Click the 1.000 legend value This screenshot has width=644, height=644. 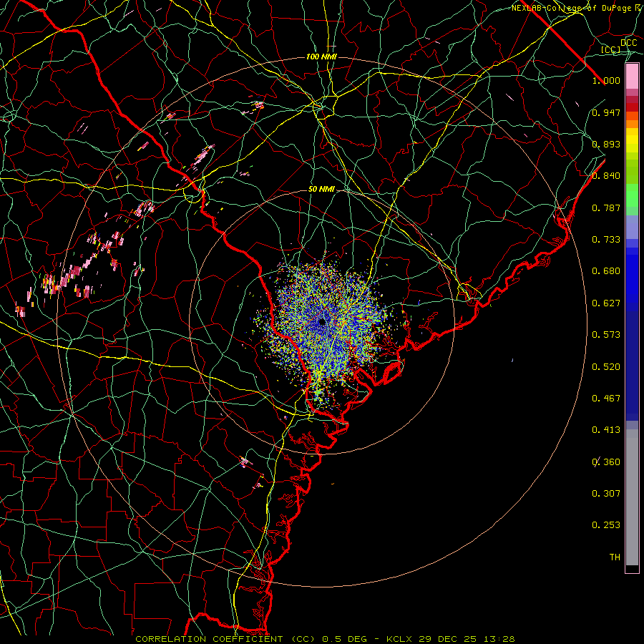coord(606,80)
